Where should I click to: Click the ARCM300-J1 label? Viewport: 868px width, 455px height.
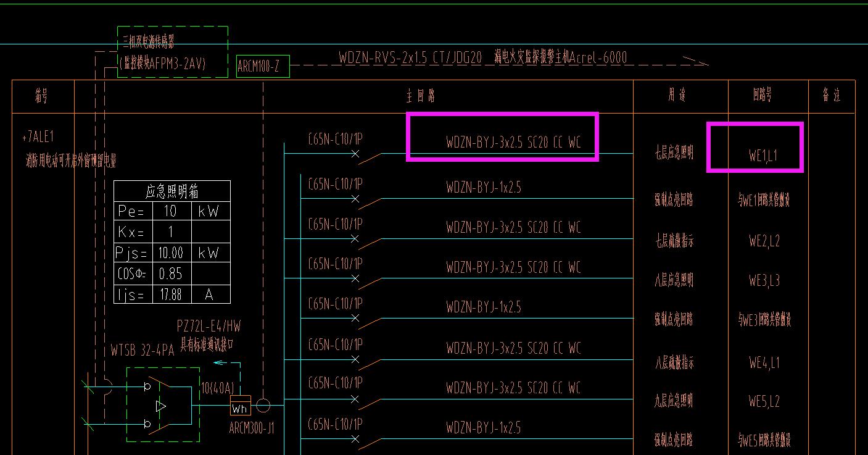252,428
